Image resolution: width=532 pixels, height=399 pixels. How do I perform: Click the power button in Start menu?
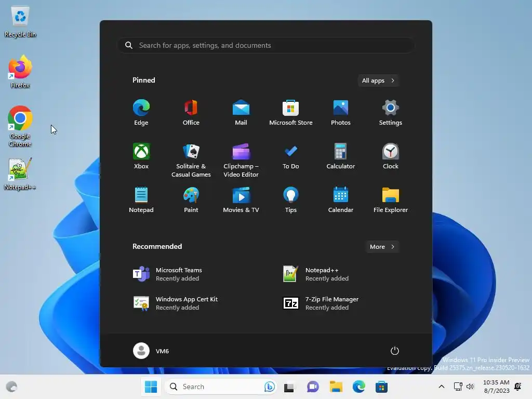[395, 351]
